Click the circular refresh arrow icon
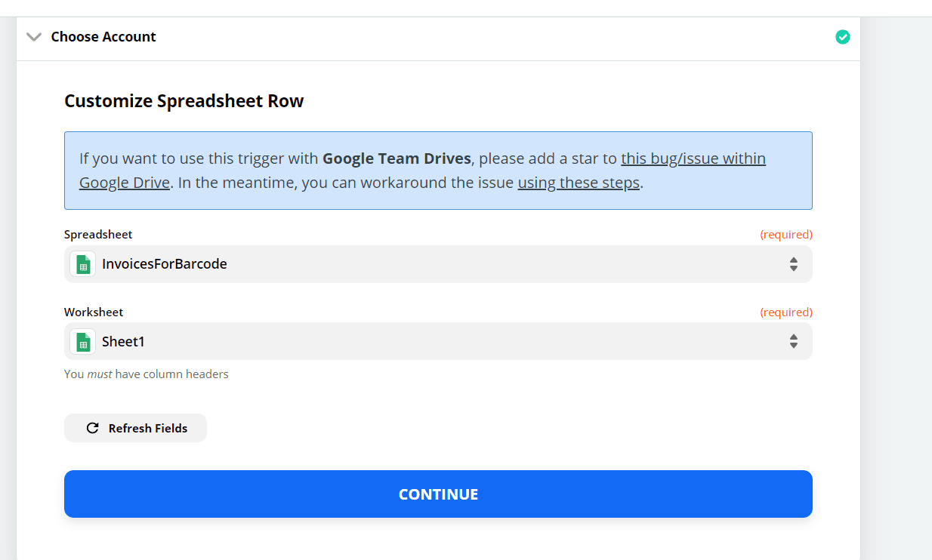This screenshot has width=932, height=560. pyautogui.click(x=93, y=428)
